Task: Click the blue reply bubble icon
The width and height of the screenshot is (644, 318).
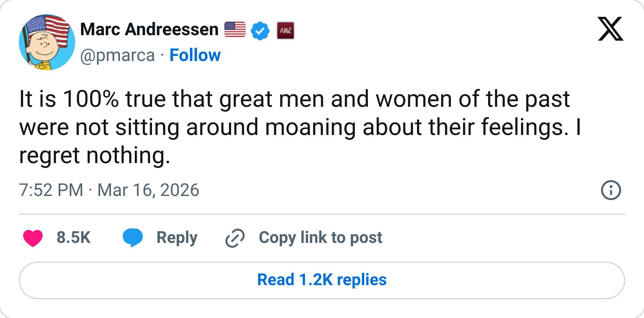Action: coord(132,237)
